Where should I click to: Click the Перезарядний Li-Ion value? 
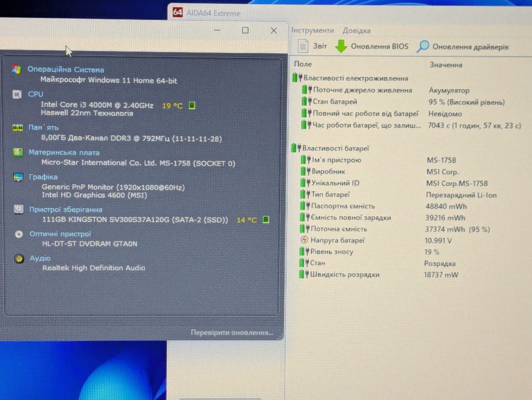coord(461,195)
